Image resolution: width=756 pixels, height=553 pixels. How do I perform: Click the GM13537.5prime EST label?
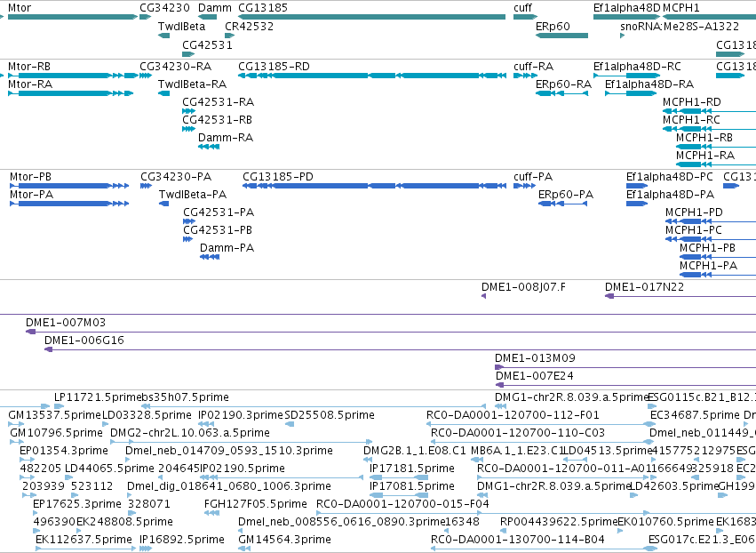(54, 415)
